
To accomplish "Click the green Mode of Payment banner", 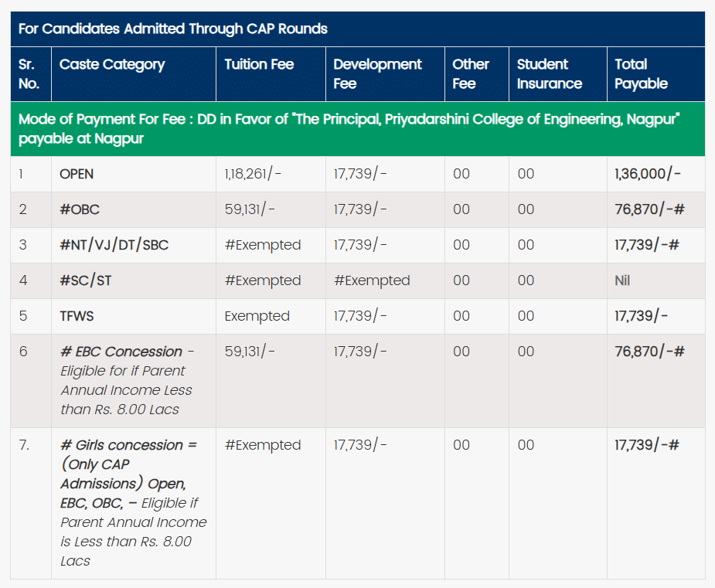I will (349, 129).
